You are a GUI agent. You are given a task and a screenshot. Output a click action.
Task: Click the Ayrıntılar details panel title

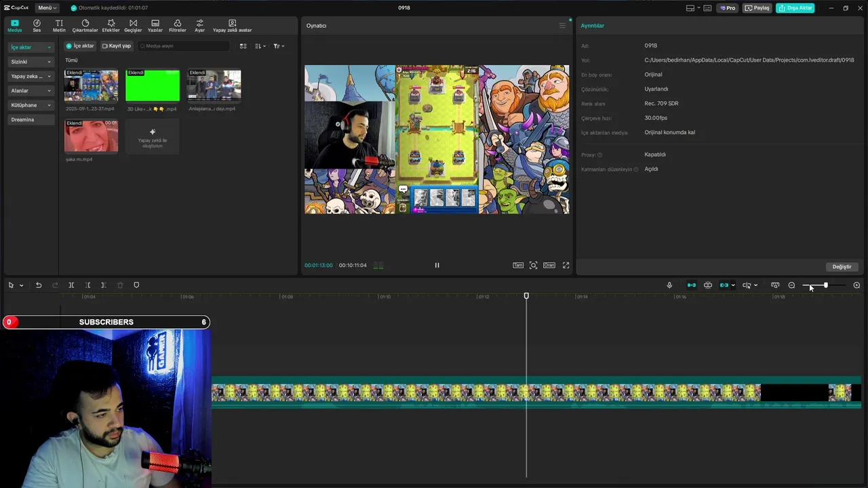[592, 26]
